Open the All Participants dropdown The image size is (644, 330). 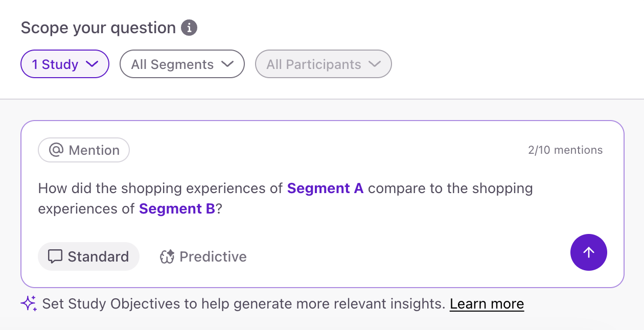[x=323, y=64]
